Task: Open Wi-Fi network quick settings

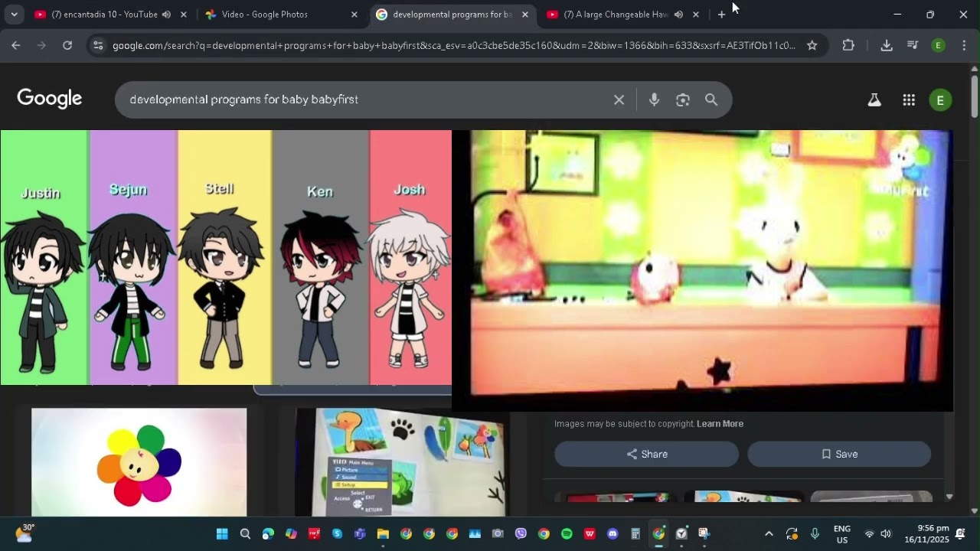Action: click(869, 533)
